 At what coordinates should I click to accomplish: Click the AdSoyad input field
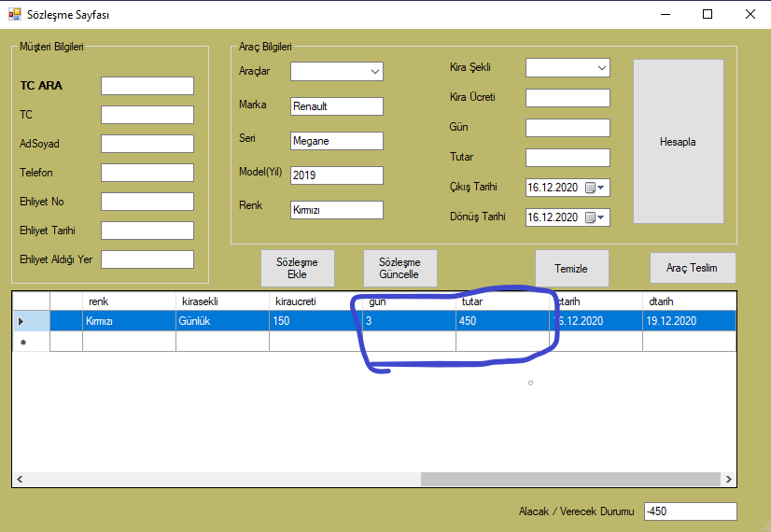tap(147, 144)
